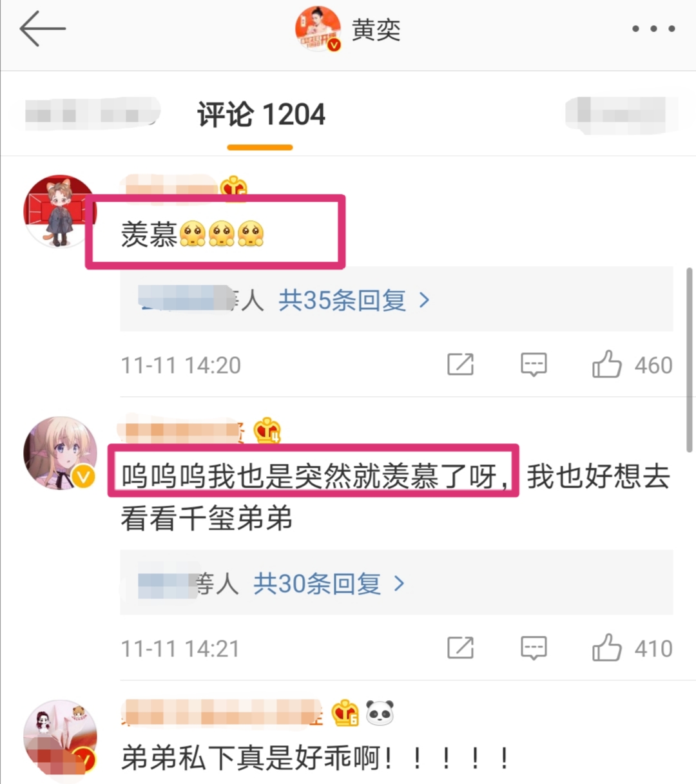Like the comment with 410 likes
696x784 pixels.
tap(632, 648)
